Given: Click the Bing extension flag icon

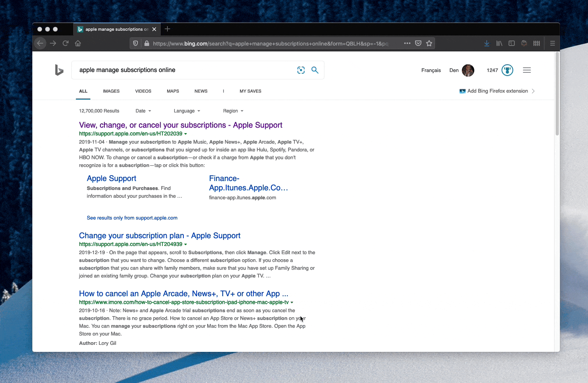Looking at the screenshot, I should point(463,91).
